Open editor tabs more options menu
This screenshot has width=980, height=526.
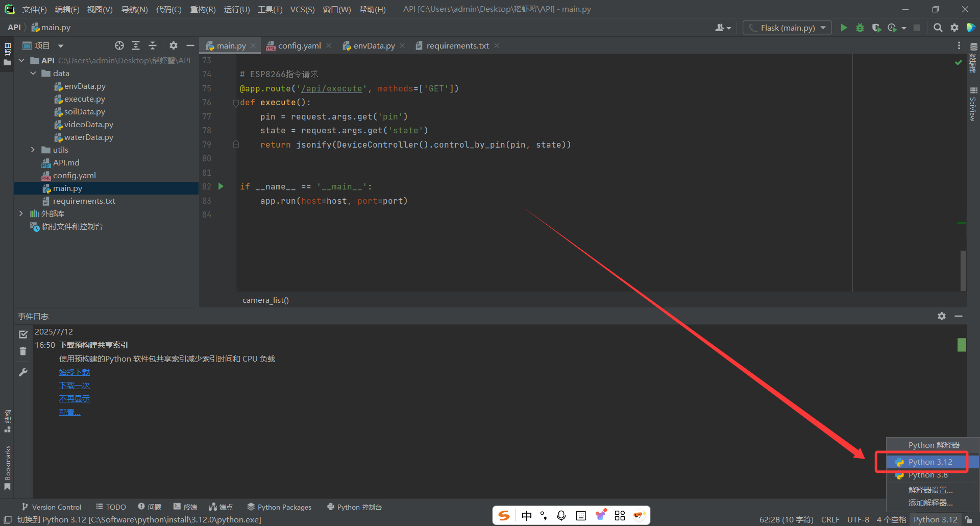click(x=959, y=45)
